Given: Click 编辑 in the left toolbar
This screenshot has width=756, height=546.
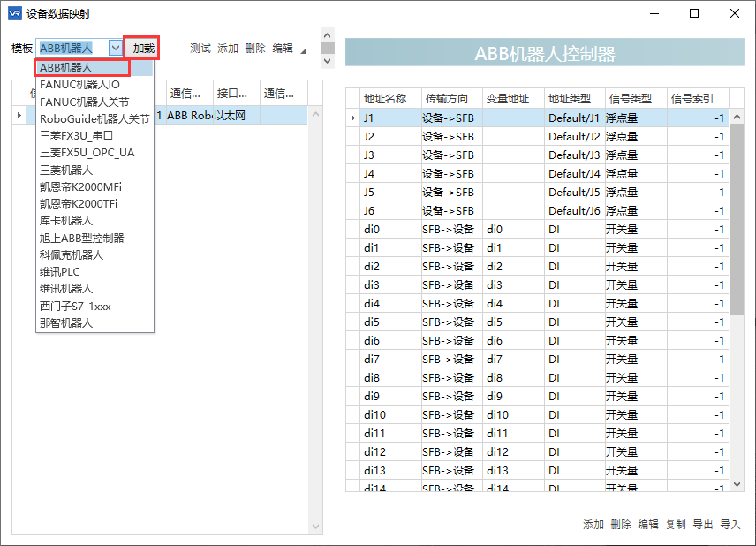Looking at the screenshot, I should [x=283, y=49].
